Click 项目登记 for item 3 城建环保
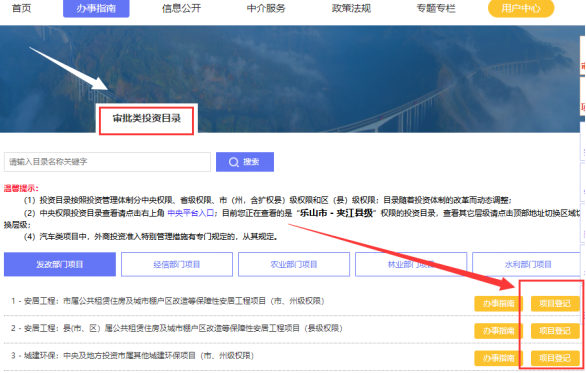 coord(555,358)
